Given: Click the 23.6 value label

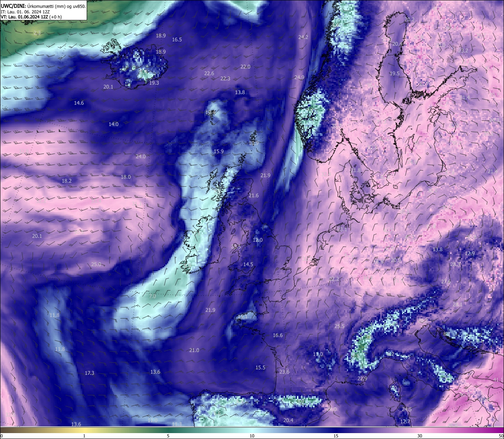Looking at the screenshot, I should point(284,372).
